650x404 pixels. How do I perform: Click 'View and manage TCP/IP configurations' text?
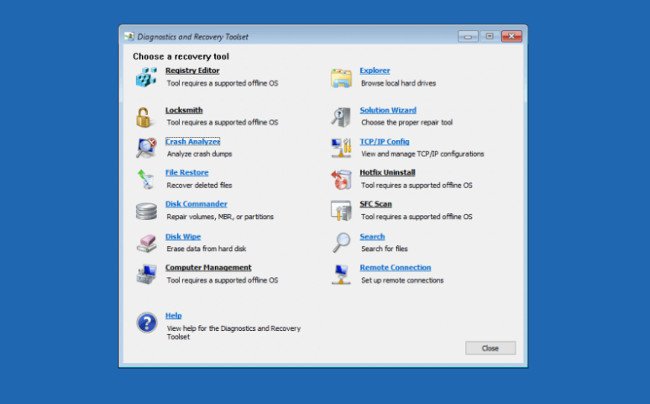tap(422, 154)
